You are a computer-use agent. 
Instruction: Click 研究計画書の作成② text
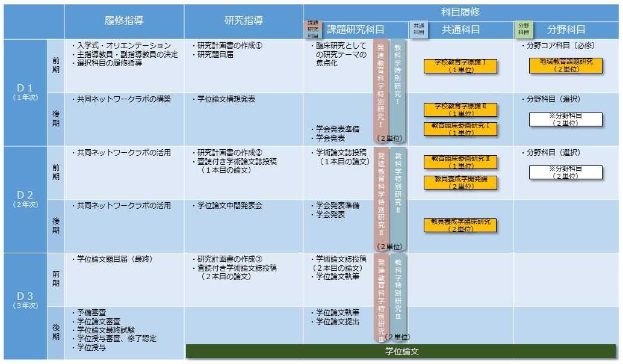[230, 152]
